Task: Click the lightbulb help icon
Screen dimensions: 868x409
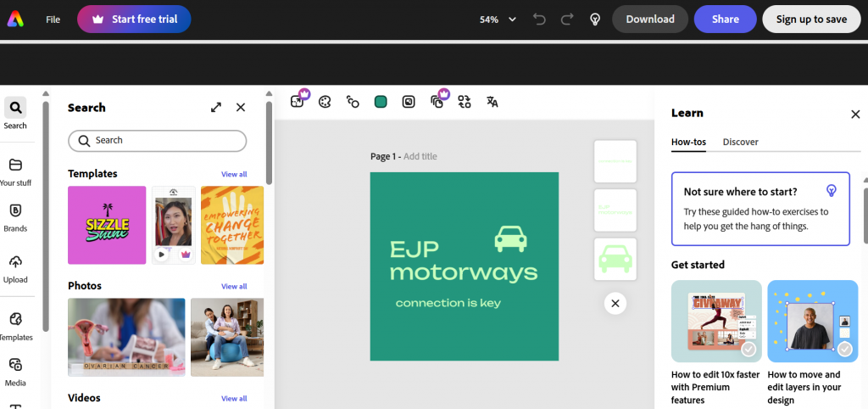Action: click(595, 19)
